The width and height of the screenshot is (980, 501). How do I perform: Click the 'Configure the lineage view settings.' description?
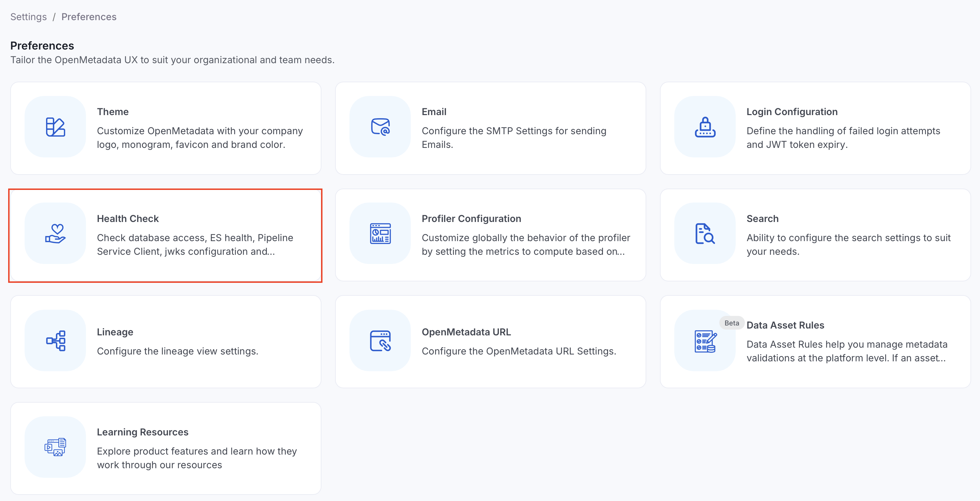point(178,351)
